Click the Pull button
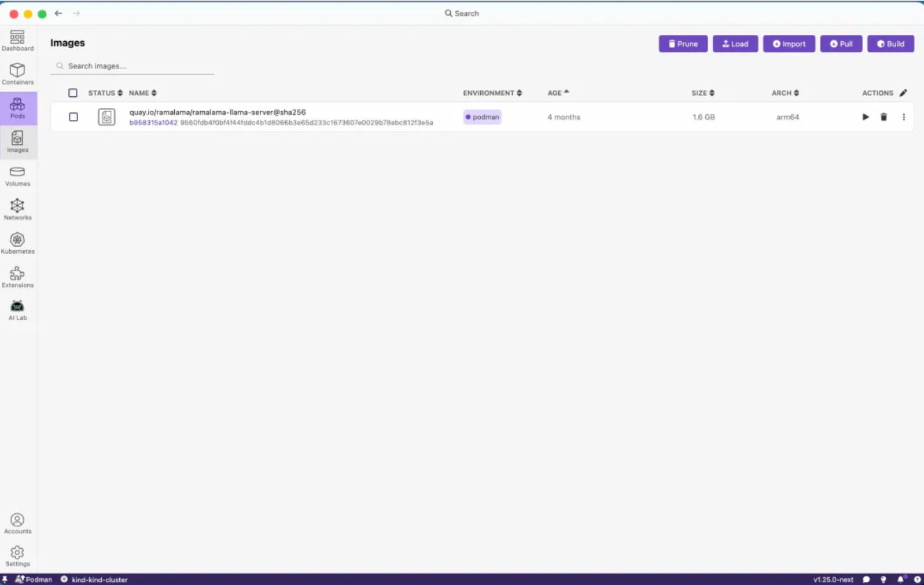 pyautogui.click(x=841, y=44)
